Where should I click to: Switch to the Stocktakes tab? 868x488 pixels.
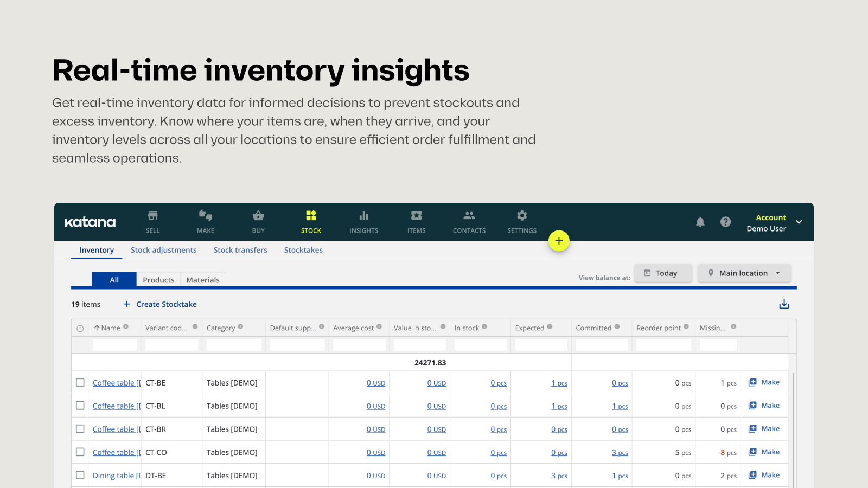pos(303,249)
